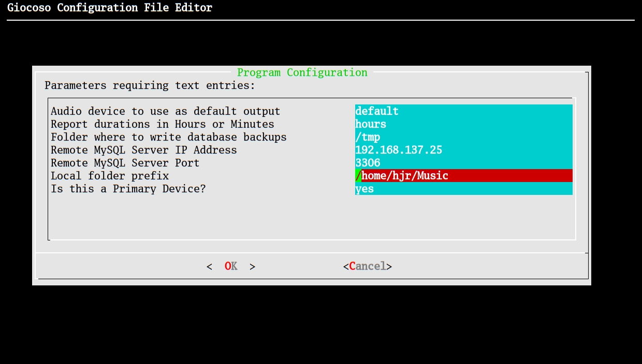Select the 'Report durations in Hours or Minutes' row
Image resolution: width=642 pixels, height=364 pixels.
(x=164, y=124)
